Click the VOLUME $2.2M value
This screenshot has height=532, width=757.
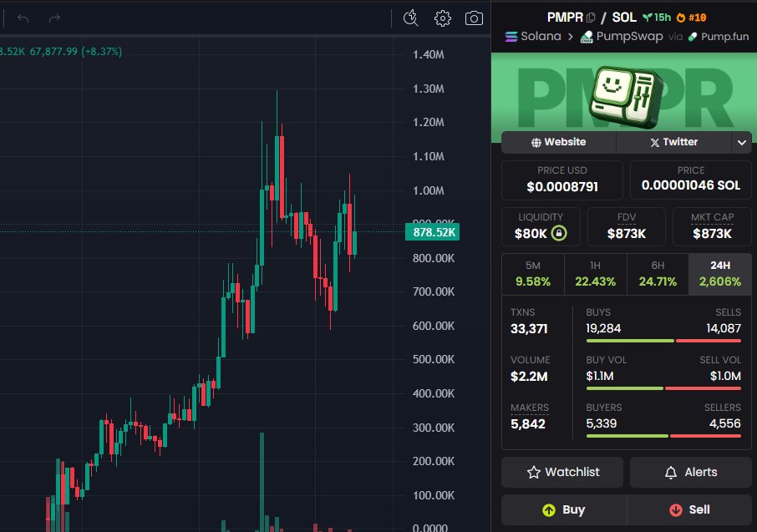[x=529, y=377]
